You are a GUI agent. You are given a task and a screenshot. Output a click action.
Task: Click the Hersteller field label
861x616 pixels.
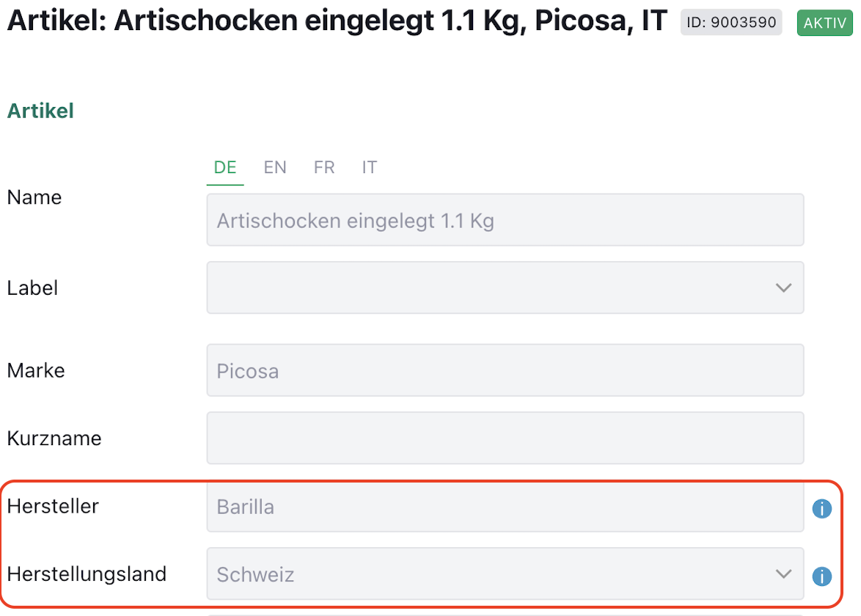[53, 506]
